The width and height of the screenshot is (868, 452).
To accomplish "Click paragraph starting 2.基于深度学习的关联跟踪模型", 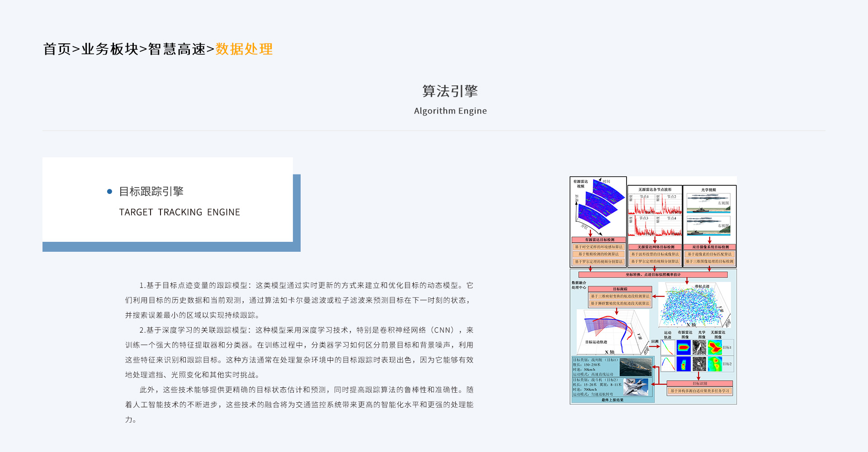I will click(299, 352).
